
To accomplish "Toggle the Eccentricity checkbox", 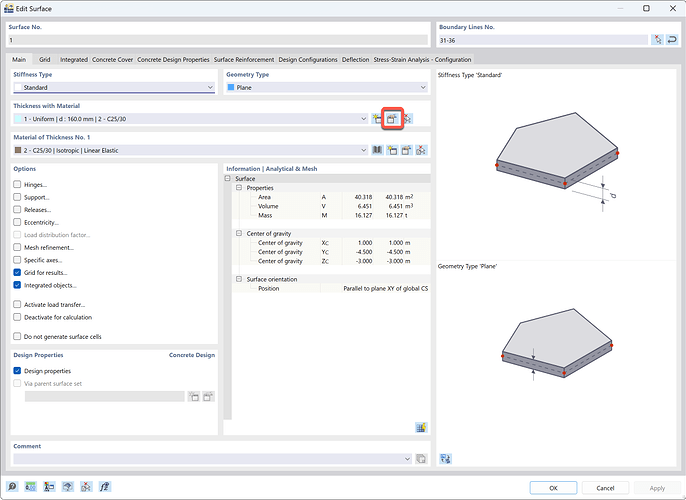I will pos(17,222).
